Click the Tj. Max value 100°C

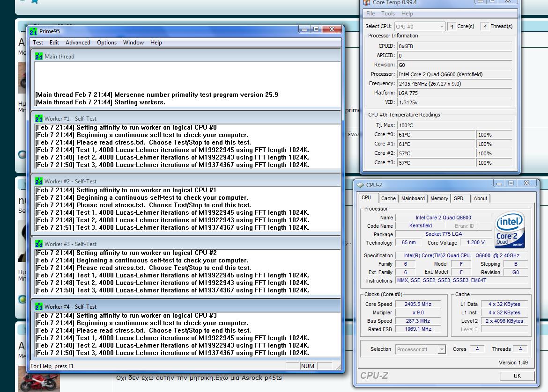(x=454, y=125)
